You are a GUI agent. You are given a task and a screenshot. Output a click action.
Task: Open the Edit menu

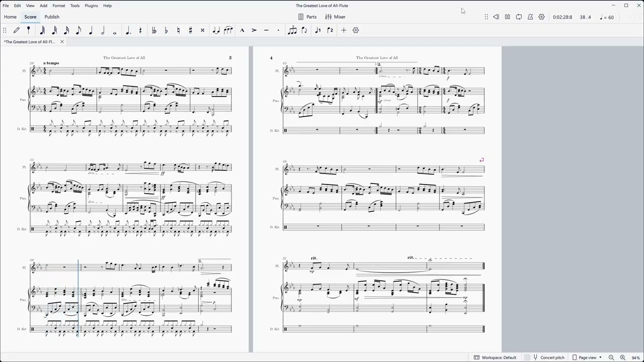[17, 6]
